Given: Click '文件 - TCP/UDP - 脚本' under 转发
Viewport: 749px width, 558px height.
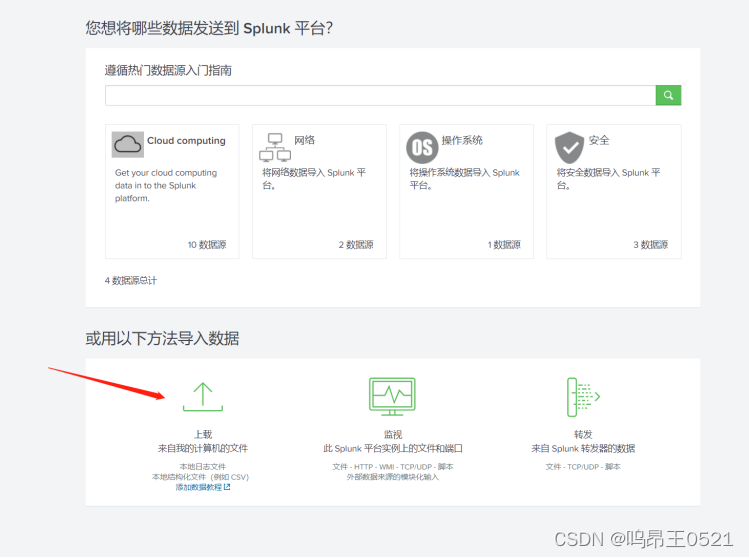Looking at the screenshot, I should pyautogui.click(x=583, y=466).
